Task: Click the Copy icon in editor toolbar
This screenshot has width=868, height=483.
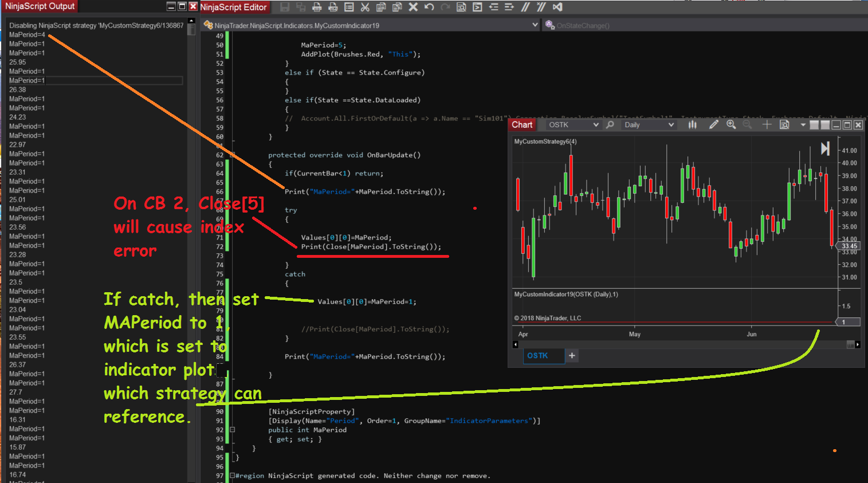Action: pos(381,7)
